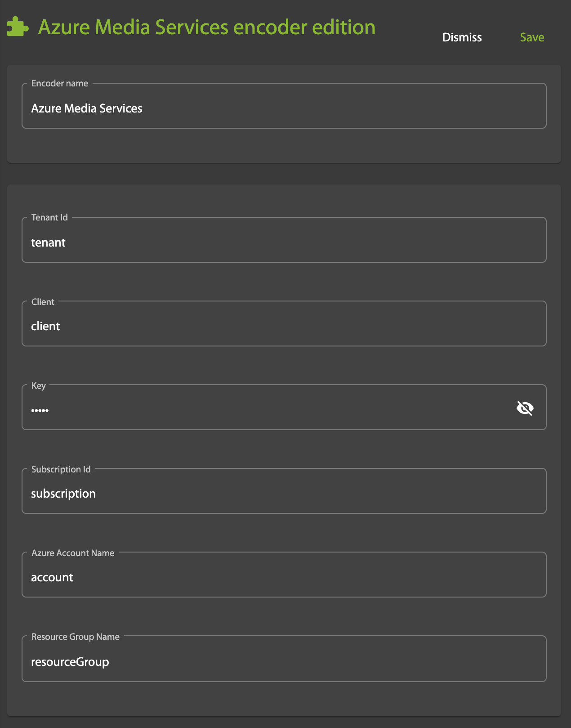The image size is (571, 728).
Task: Click the 'Tenant Id' floating label
Action: (x=49, y=217)
